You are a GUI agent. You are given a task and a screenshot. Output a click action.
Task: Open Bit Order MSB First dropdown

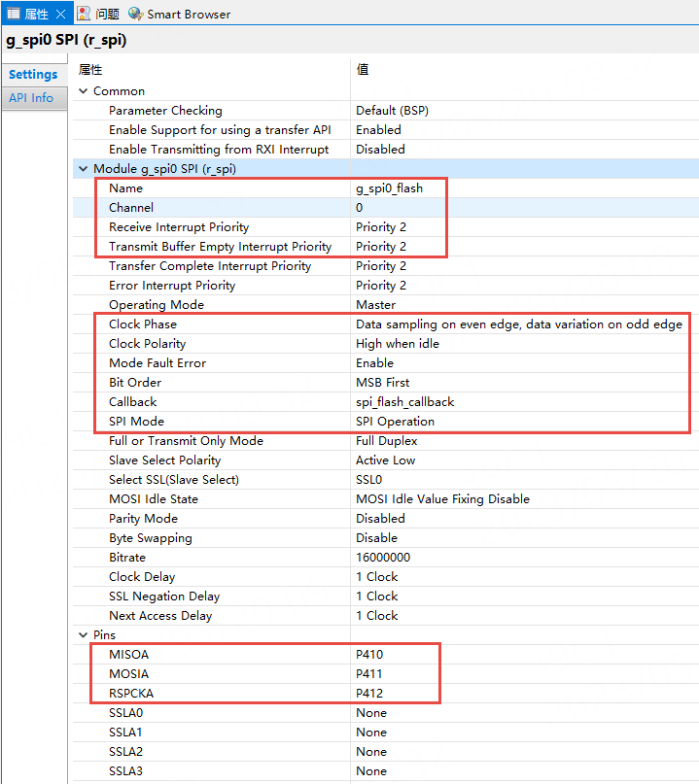coord(382,383)
